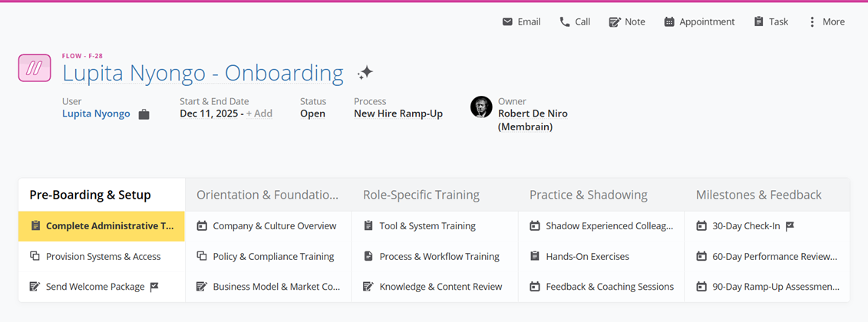Open the Provision Systems & Access step

click(x=103, y=257)
